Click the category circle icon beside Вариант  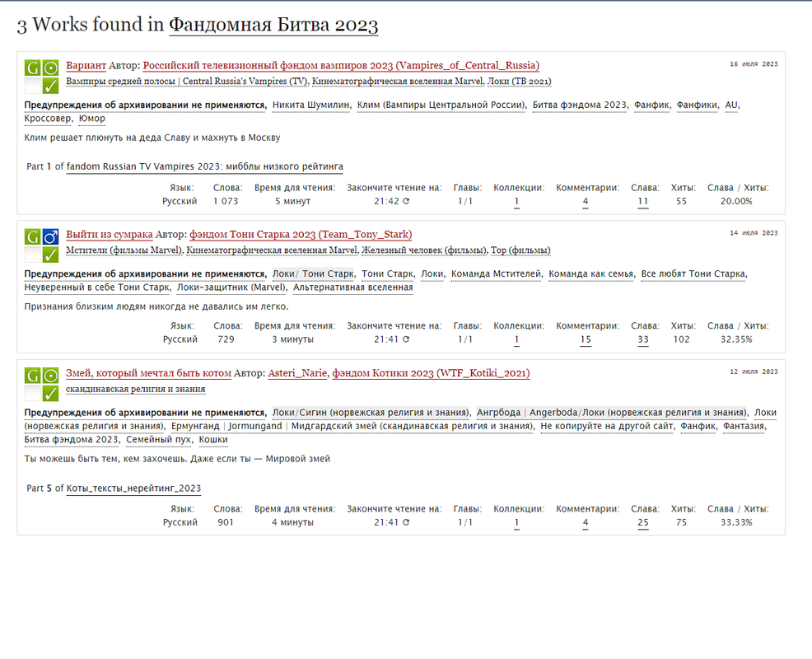tap(50, 68)
